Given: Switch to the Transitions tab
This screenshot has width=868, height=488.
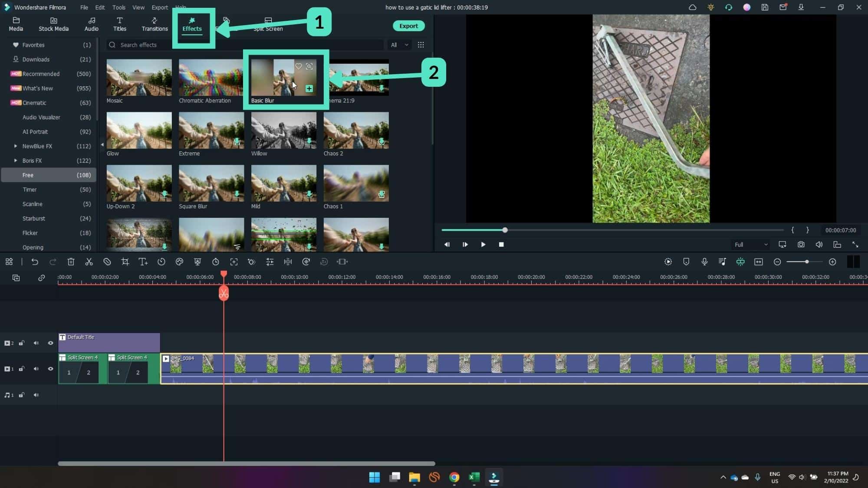Looking at the screenshot, I should pos(155,24).
